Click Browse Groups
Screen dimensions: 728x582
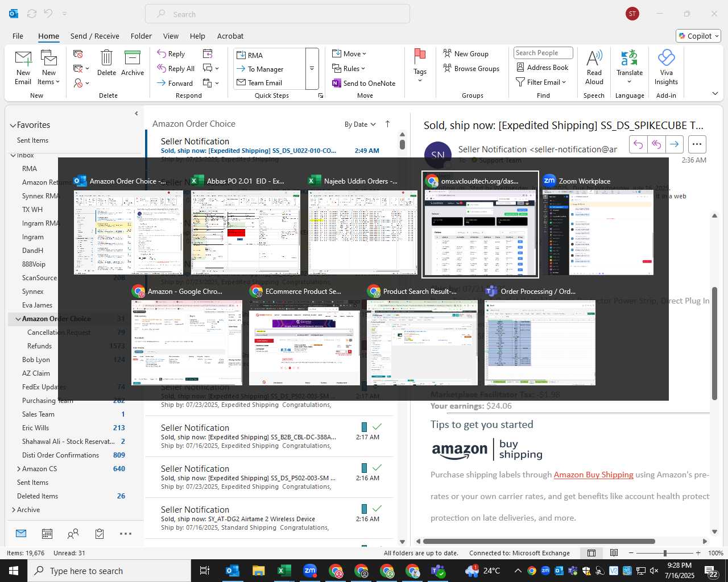[x=471, y=68]
